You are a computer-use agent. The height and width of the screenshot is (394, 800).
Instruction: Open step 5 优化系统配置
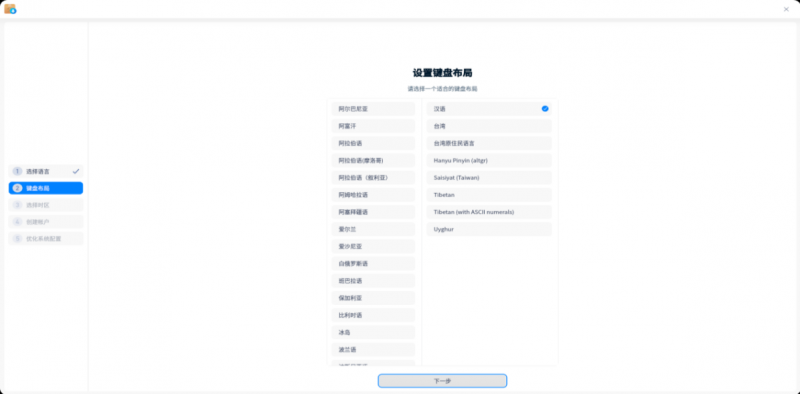pos(46,238)
